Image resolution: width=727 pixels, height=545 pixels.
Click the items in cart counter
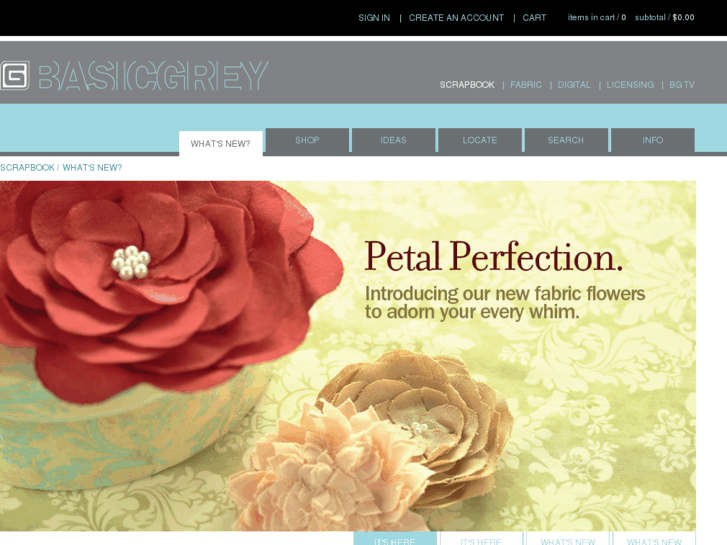[x=597, y=18]
